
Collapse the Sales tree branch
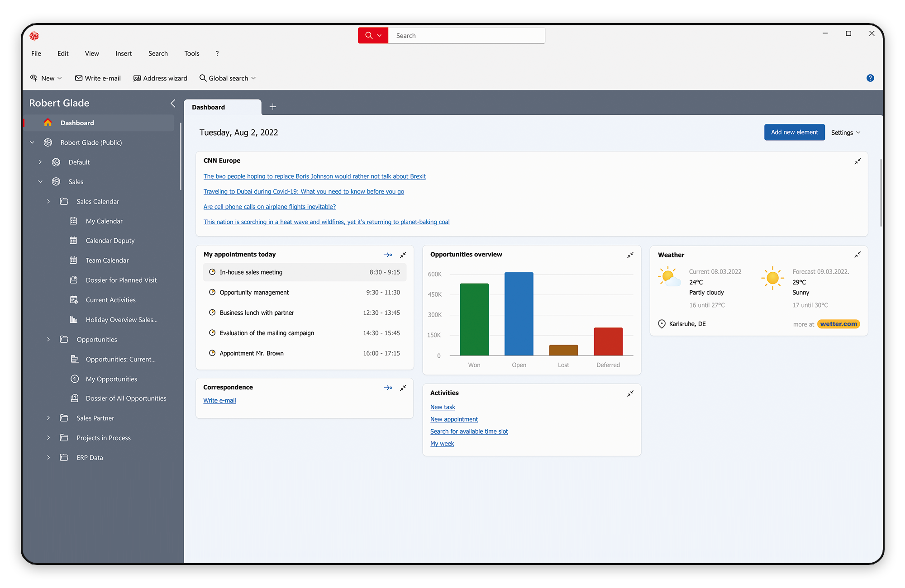click(40, 181)
